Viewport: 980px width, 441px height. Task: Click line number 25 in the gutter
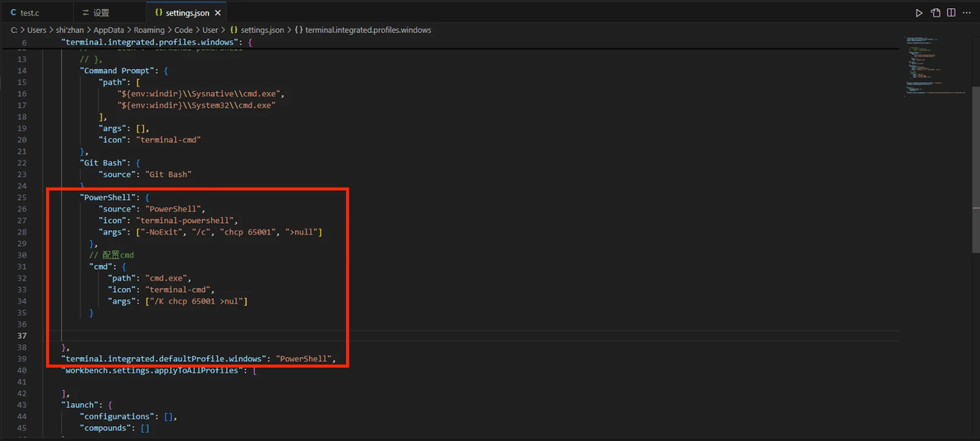[x=21, y=197]
